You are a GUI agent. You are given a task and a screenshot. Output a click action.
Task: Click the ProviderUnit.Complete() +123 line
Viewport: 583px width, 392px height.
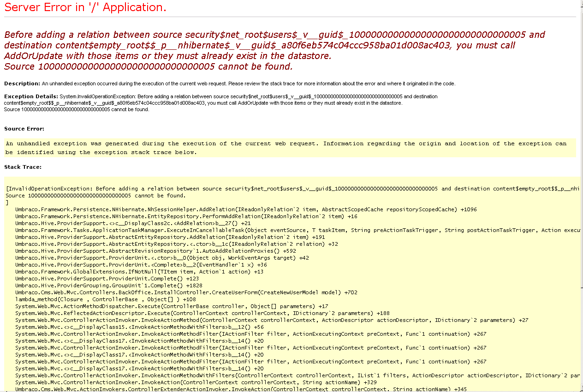(x=107, y=279)
